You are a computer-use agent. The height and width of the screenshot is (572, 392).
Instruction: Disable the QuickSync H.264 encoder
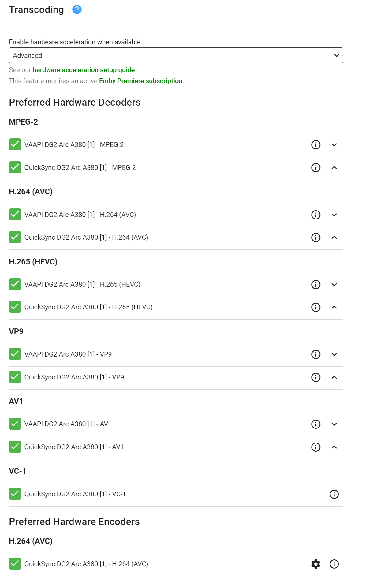(x=15, y=564)
